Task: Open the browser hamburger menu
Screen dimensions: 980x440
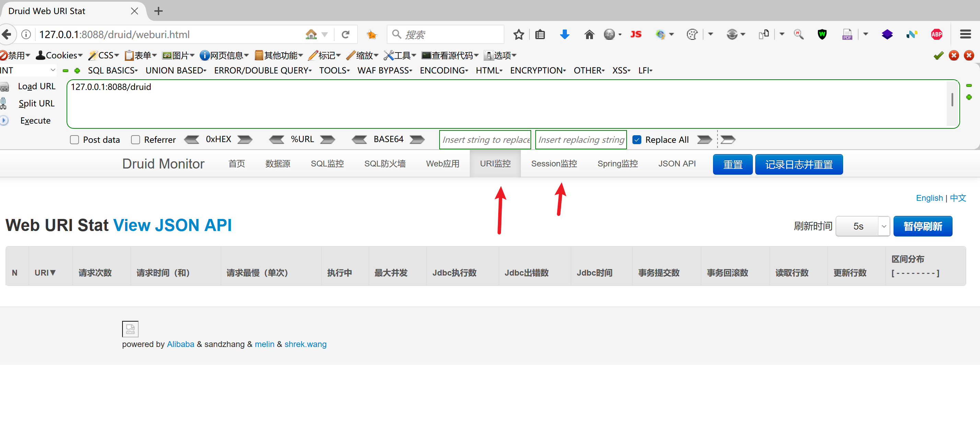Action: 965,35
